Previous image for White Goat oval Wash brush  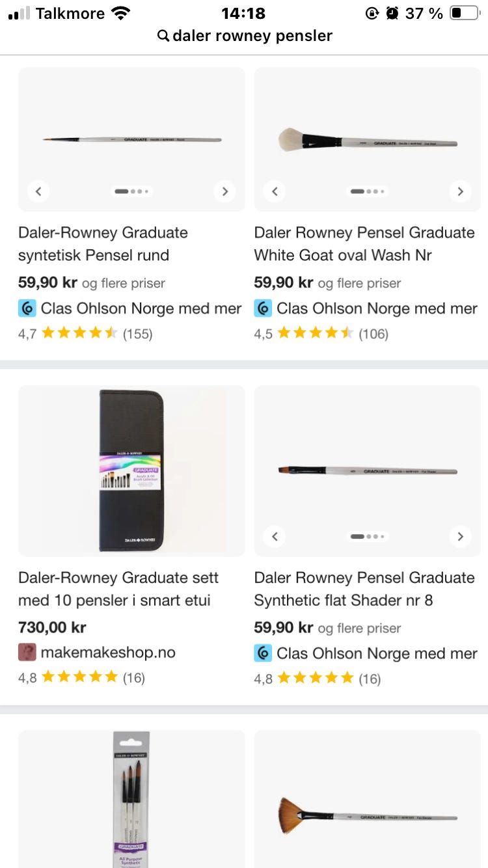point(275,191)
